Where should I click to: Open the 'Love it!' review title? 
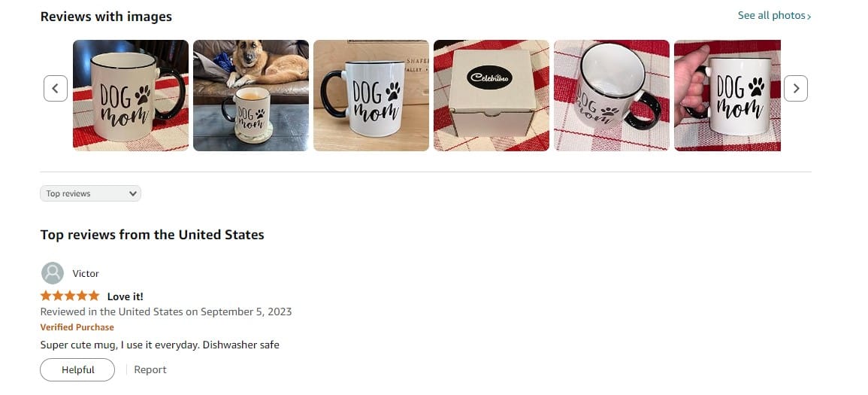125,296
